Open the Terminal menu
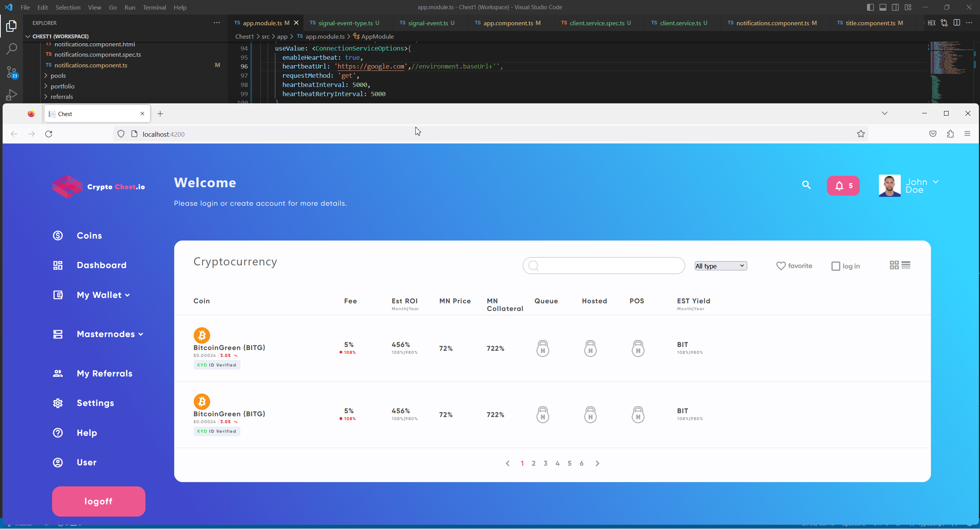This screenshot has height=530, width=980. click(154, 7)
